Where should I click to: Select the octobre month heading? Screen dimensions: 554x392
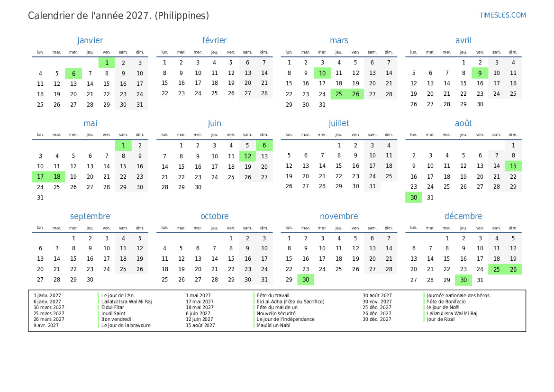tap(215, 216)
